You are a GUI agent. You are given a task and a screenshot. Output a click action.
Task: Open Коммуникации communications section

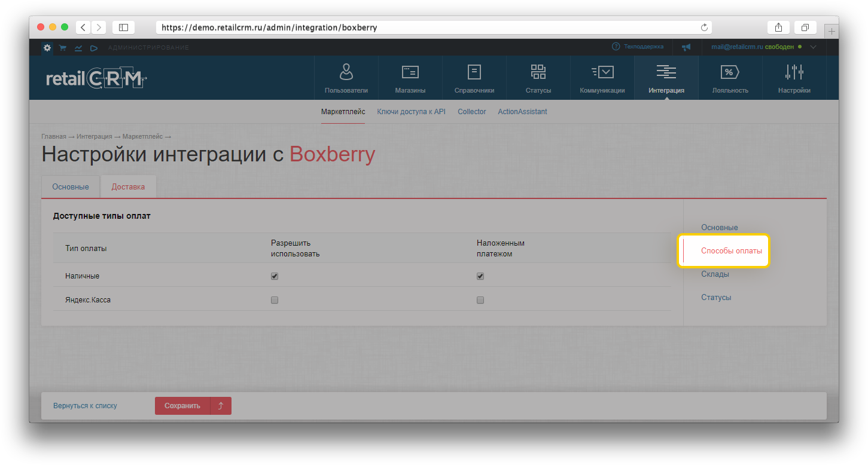[x=602, y=78]
